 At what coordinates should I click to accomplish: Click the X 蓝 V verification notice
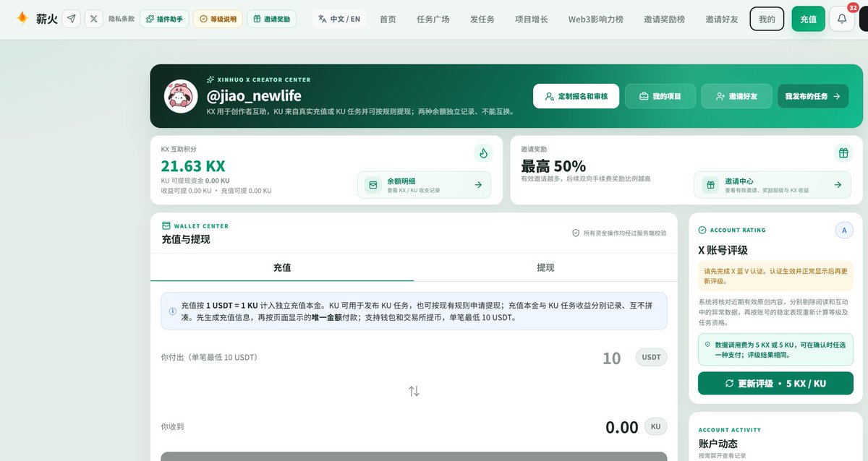[x=775, y=276]
